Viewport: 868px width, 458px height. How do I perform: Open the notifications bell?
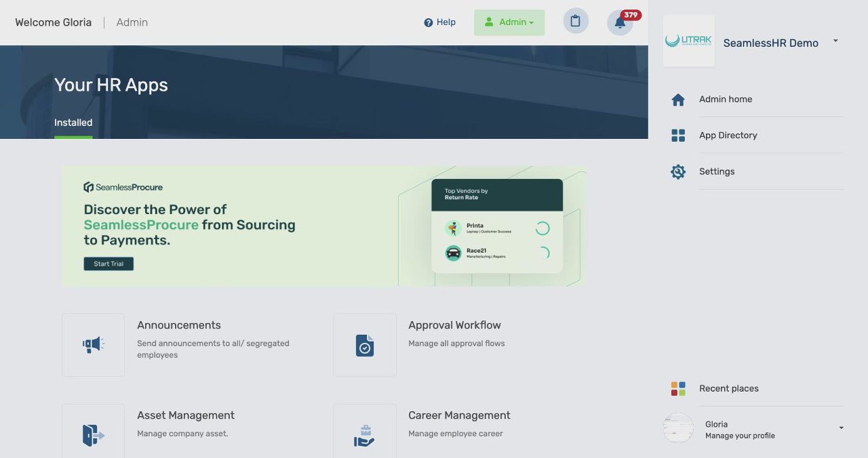pyautogui.click(x=620, y=22)
